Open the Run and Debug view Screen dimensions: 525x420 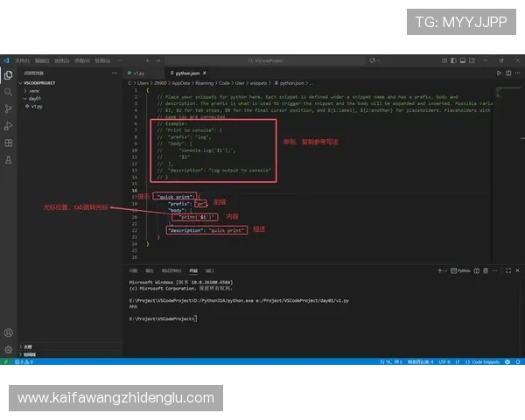pyautogui.click(x=9, y=125)
